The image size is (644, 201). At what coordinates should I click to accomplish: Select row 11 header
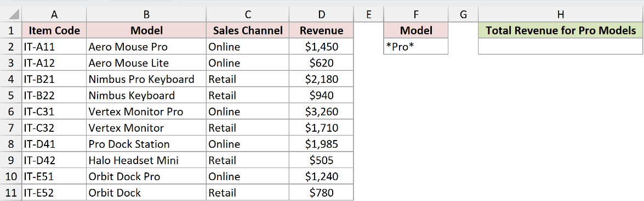[10, 192]
